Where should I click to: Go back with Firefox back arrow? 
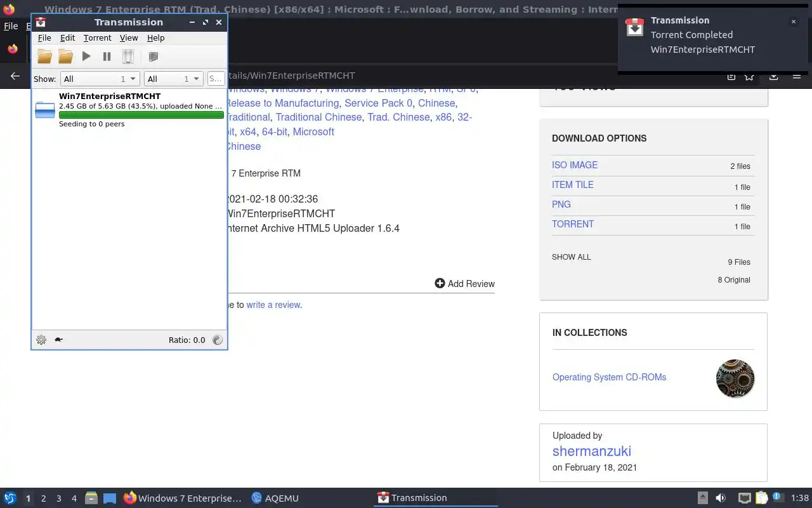tap(15, 76)
